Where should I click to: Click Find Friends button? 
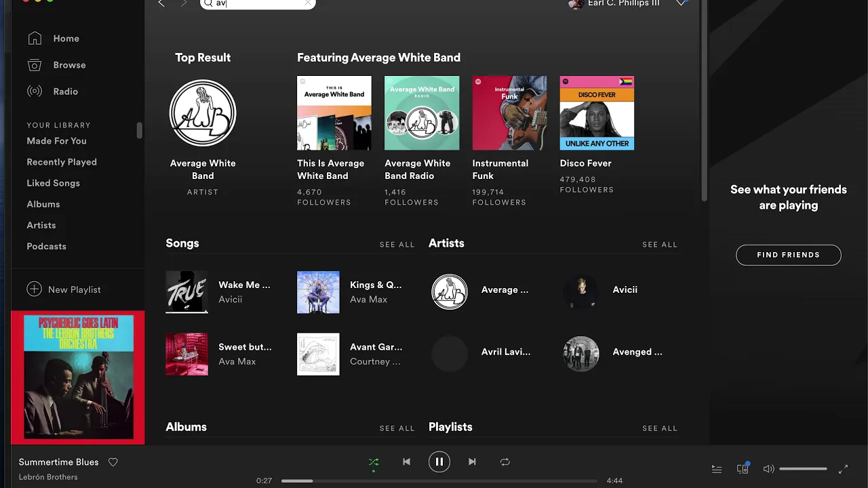pos(789,255)
